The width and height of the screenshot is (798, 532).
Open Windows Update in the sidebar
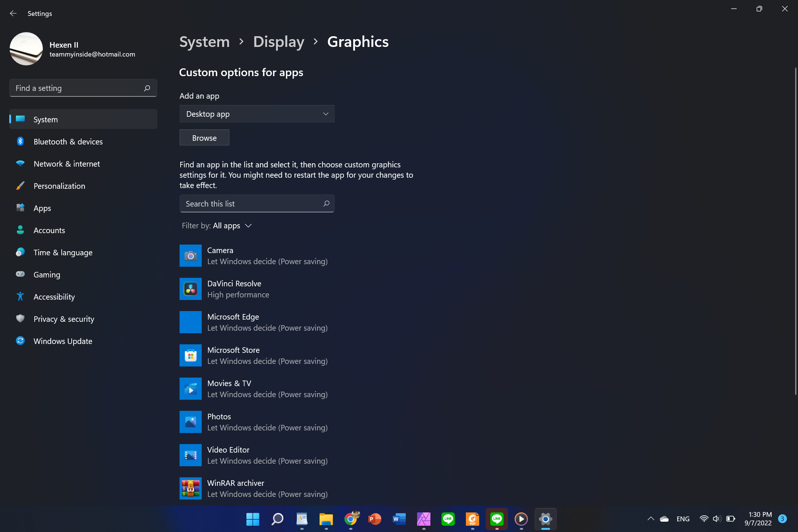click(83, 341)
